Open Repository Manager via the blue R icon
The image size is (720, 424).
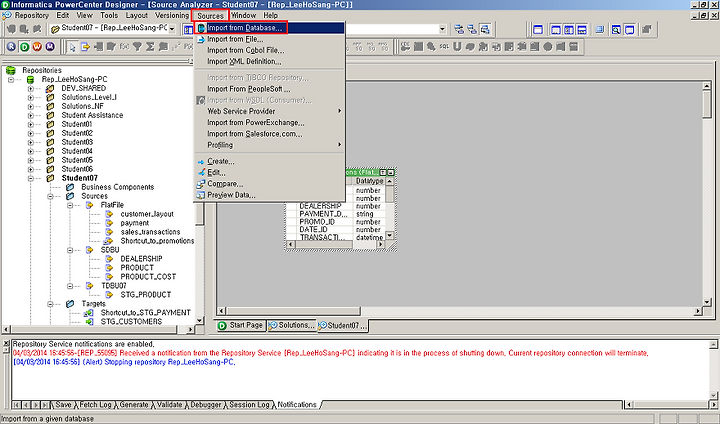pyautogui.click(x=11, y=46)
